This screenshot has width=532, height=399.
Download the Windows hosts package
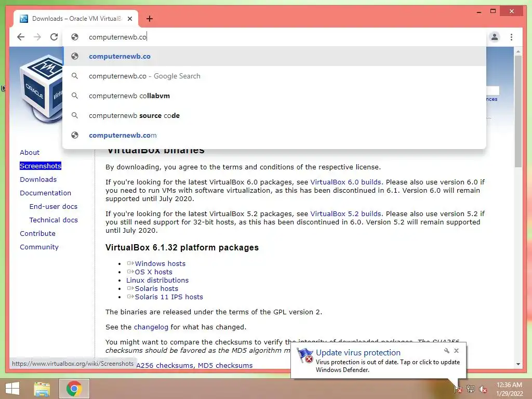160,263
